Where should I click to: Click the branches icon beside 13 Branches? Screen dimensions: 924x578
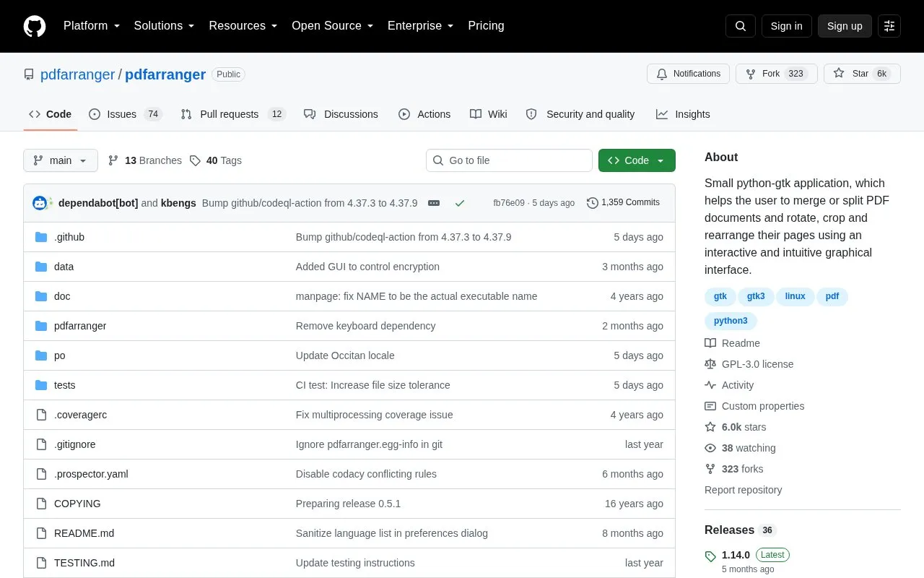[x=113, y=160]
